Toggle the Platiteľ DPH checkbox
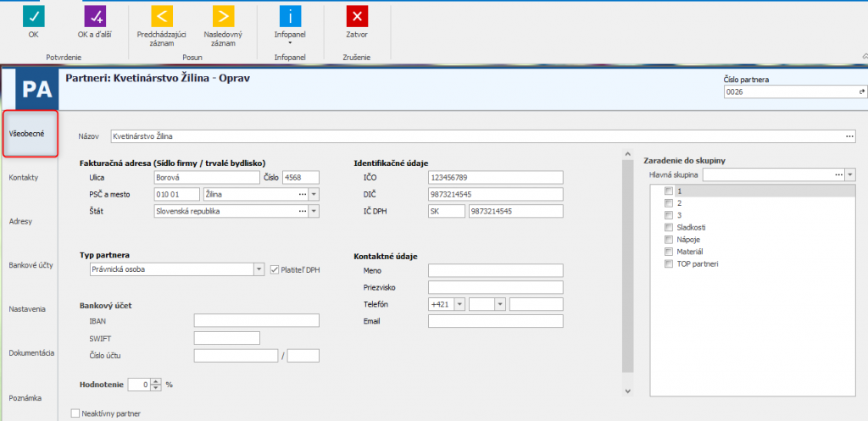868x421 pixels. point(275,269)
